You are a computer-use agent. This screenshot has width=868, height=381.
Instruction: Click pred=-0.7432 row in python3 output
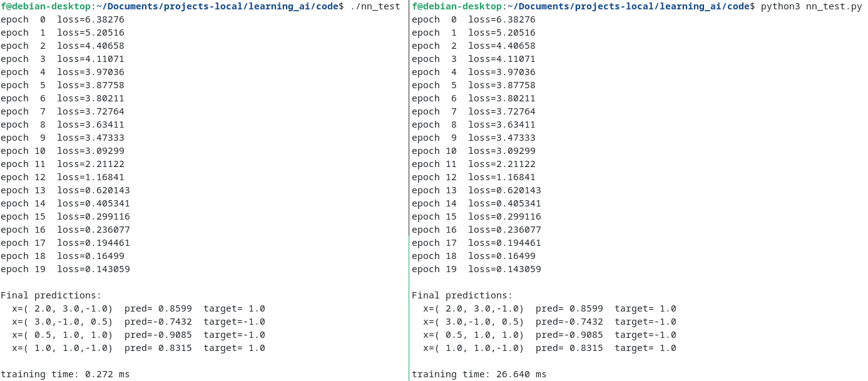tap(549, 322)
